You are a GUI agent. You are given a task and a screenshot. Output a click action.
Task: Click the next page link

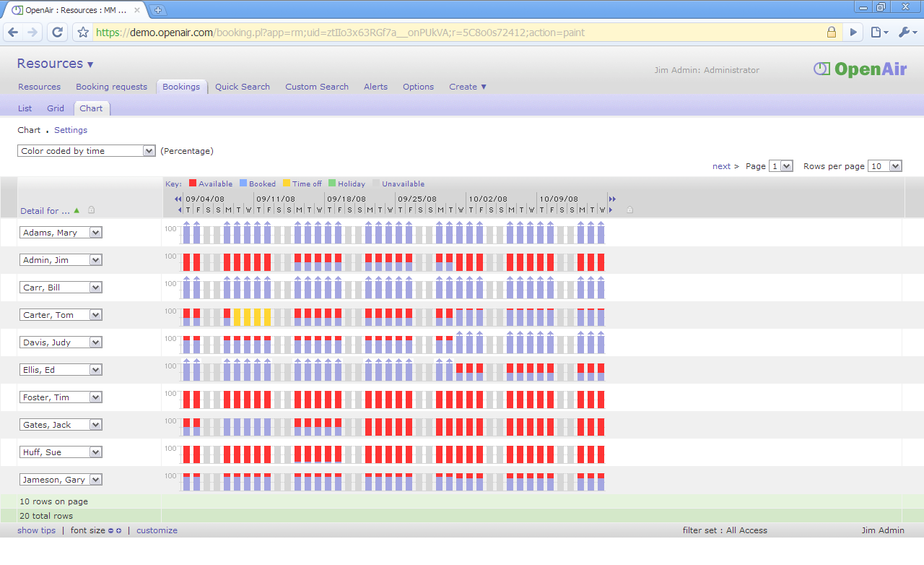(x=721, y=166)
